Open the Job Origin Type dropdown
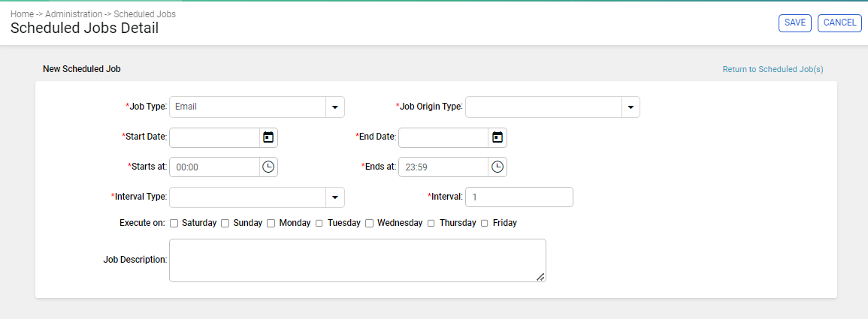The width and height of the screenshot is (868, 319). pyautogui.click(x=631, y=107)
